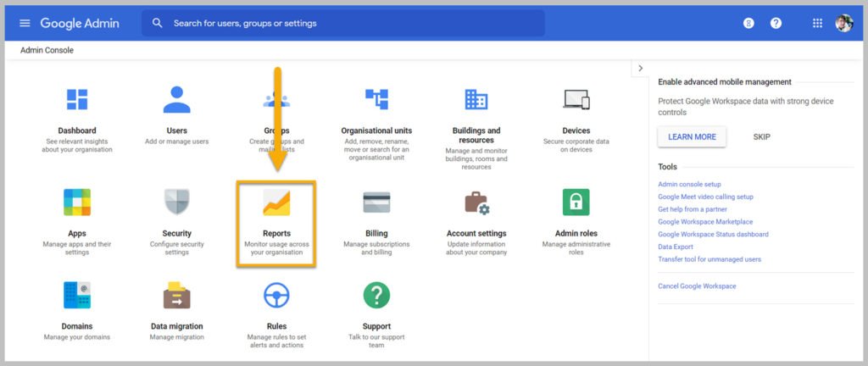Click the SKIP button

(762, 136)
